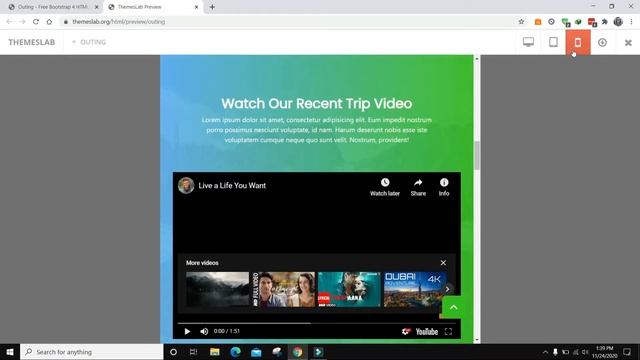Close the ThemesLab Preview tab

pos(196,7)
